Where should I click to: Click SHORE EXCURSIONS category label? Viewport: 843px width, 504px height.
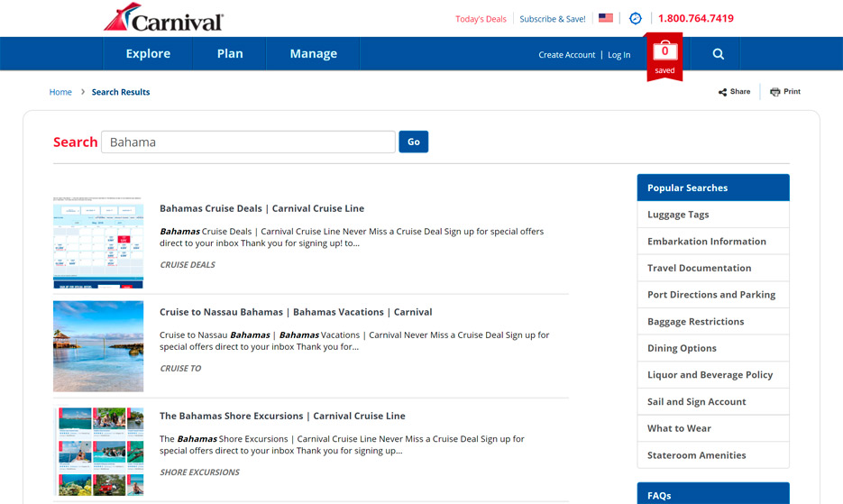coord(199,472)
